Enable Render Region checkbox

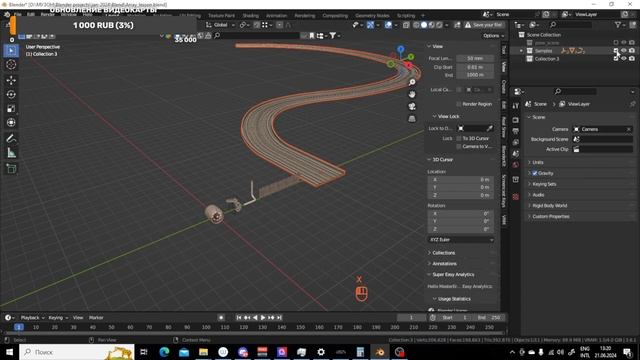[x=459, y=104]
